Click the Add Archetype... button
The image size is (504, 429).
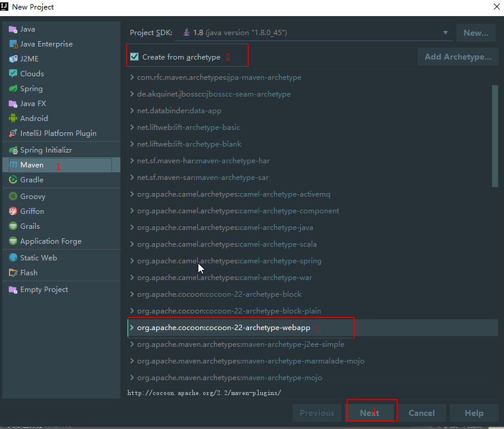(458, 57)
